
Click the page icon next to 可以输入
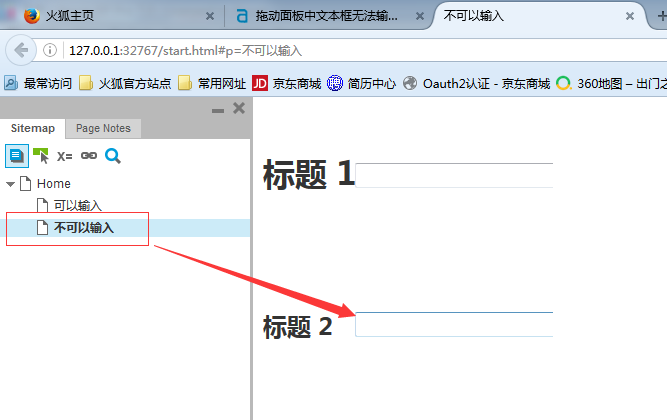click(42, 205)
